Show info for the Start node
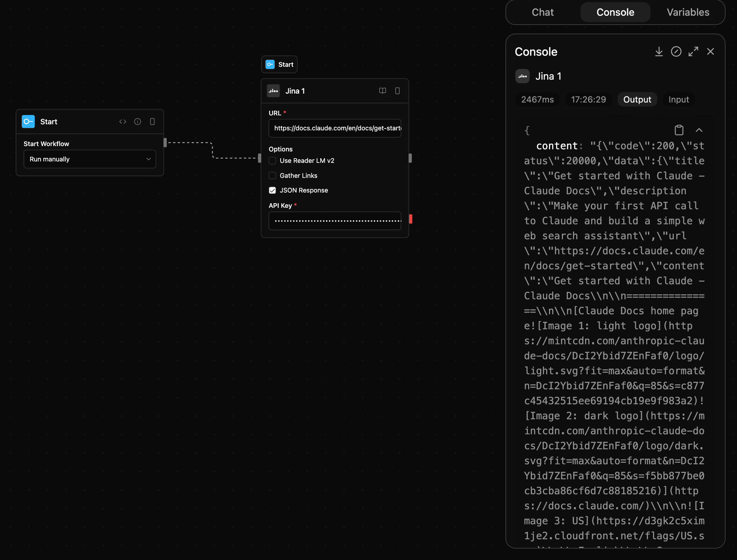The width and height of the screenshot is (737, 560). pyautogui.click(x=138, y=121)
